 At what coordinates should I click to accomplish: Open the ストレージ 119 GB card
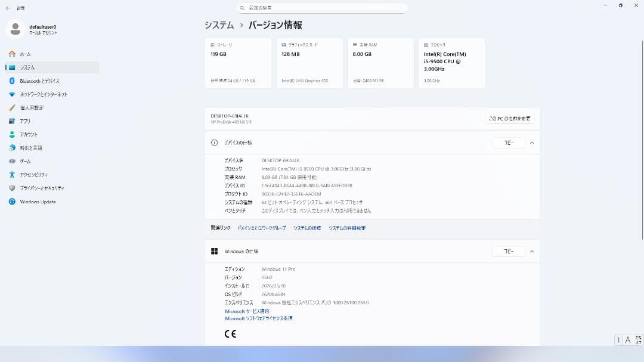click(x=238, y=63)
